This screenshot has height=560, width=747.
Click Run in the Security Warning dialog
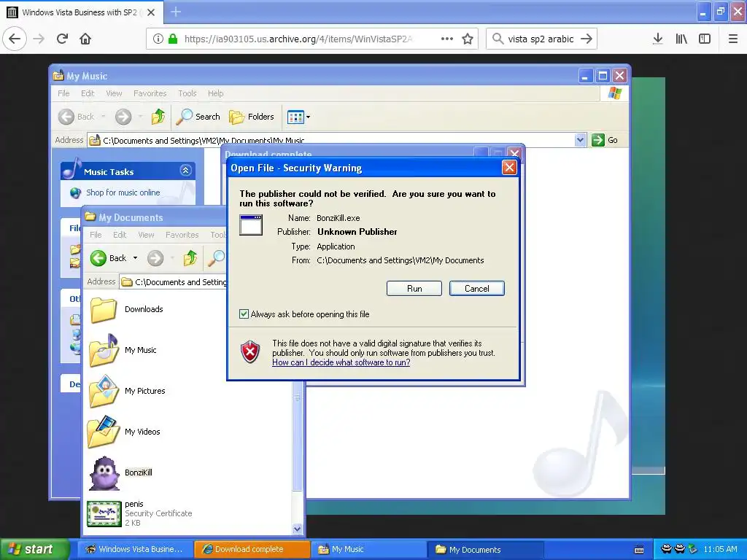click(x=414, y=289)
